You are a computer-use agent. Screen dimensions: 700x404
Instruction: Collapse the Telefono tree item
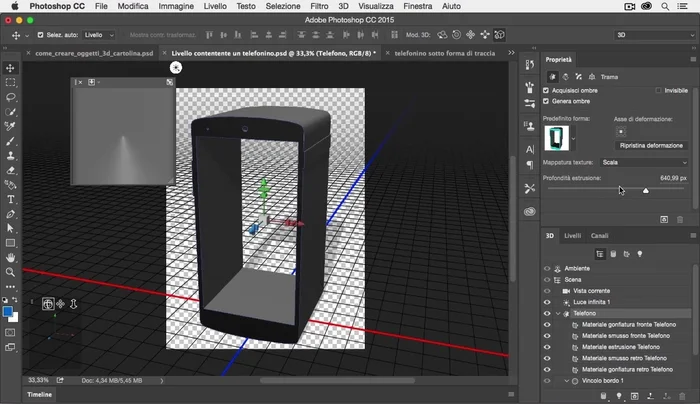click(558, 313)
